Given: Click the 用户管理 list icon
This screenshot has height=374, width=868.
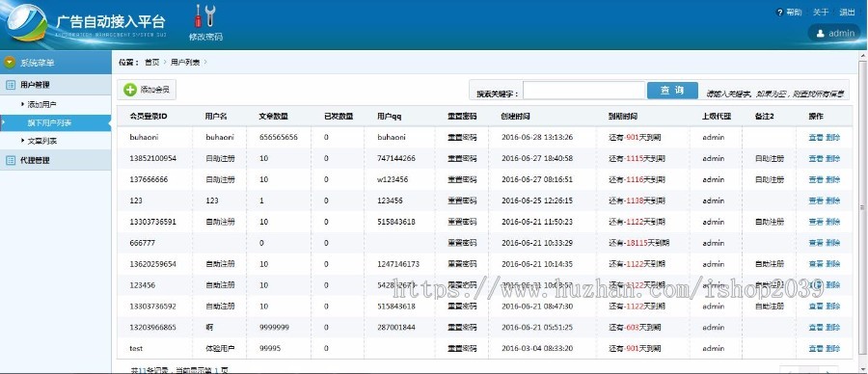Looking at the screenshot, I should pos(10,85).
